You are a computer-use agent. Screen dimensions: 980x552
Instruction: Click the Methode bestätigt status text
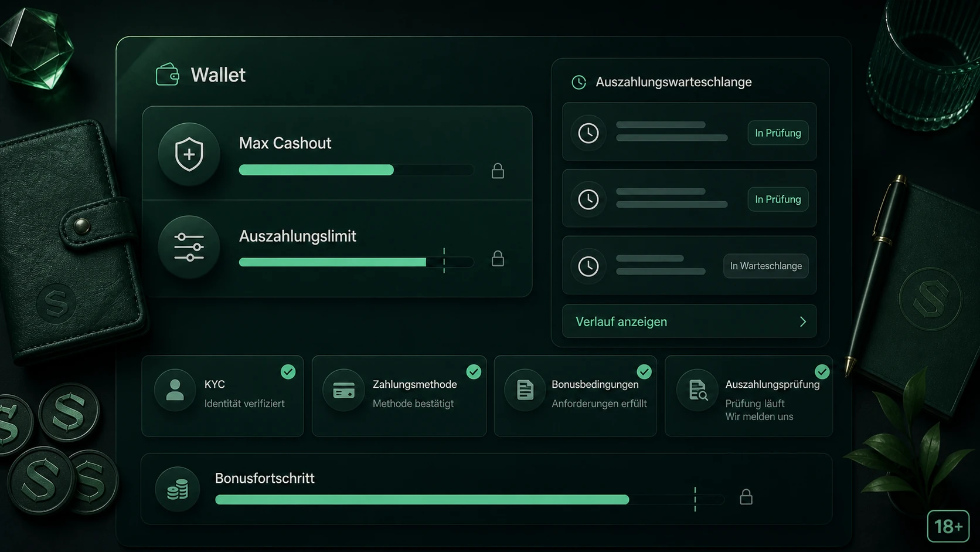pos(413,404)
